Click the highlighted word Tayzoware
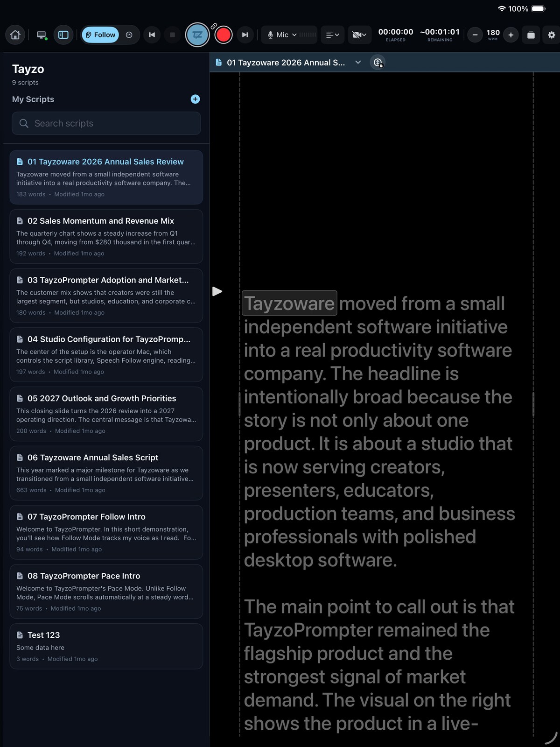Screen dimensions: 560x747 pos(289,303)
